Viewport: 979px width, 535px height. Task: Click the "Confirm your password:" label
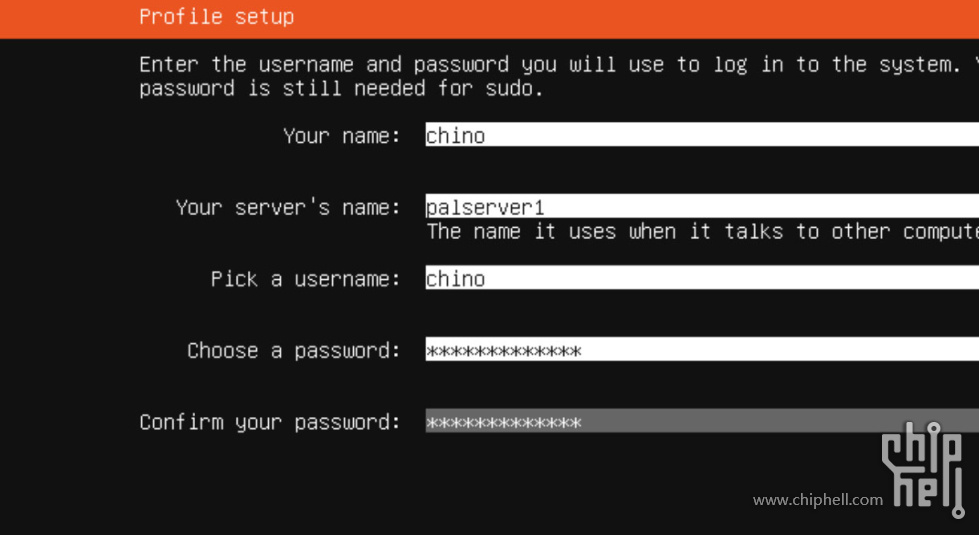click(270, 422)
